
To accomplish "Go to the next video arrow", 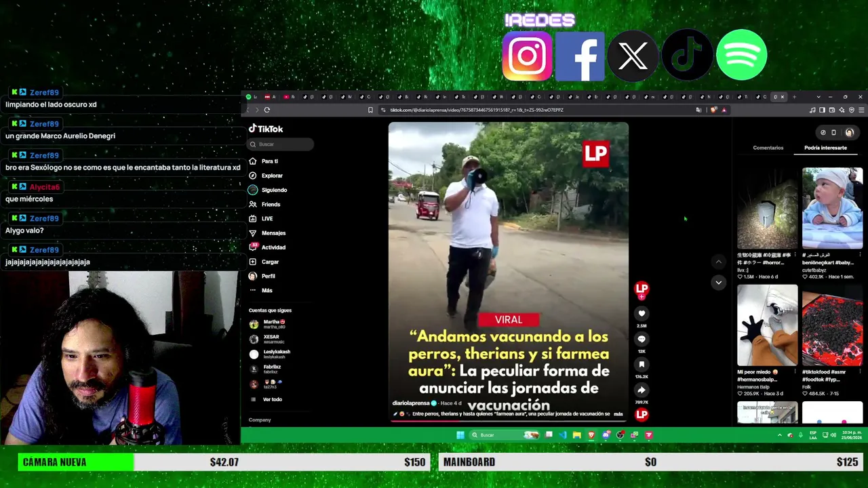I will [718, 282].
